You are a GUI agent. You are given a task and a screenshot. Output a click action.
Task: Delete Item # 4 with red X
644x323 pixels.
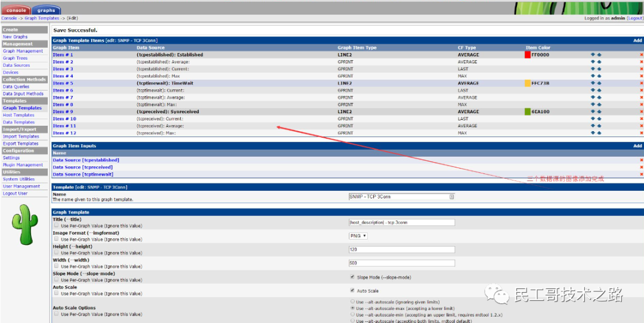641,76
